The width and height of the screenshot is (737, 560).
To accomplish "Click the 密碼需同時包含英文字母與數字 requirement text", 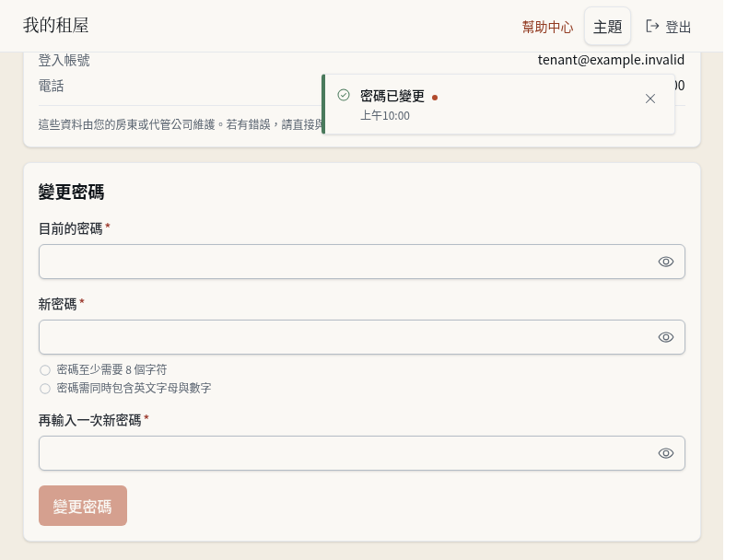I will [x=134, y=388].
